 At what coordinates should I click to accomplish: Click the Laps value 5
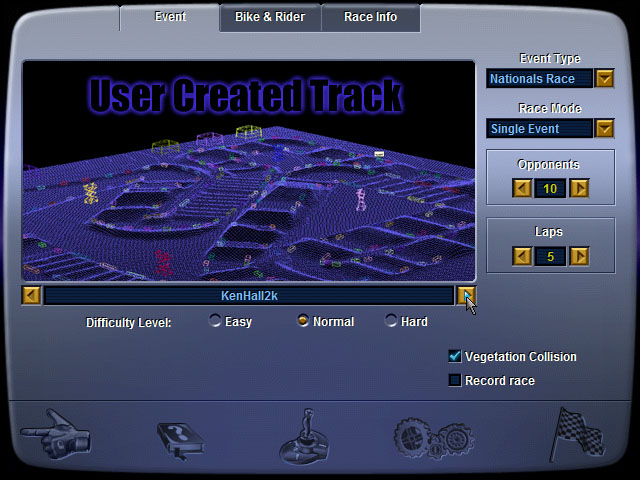pyautogui.click(x=550, y=257)
